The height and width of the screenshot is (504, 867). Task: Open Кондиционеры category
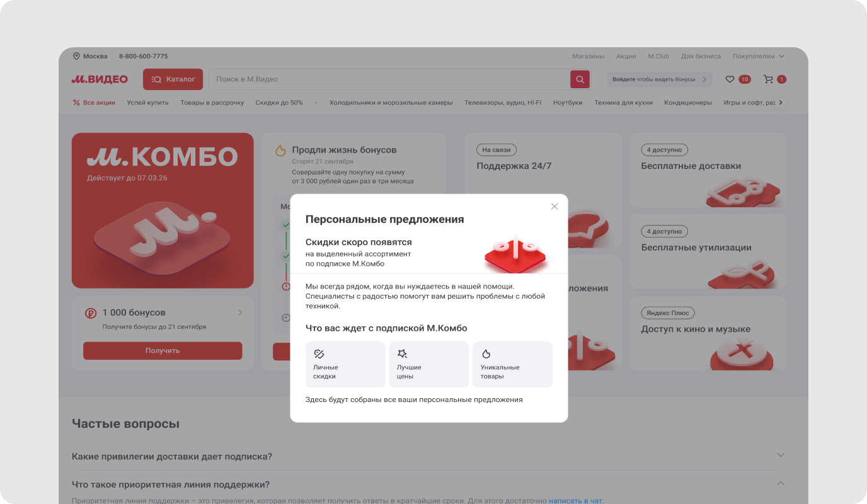pos(688,103)
